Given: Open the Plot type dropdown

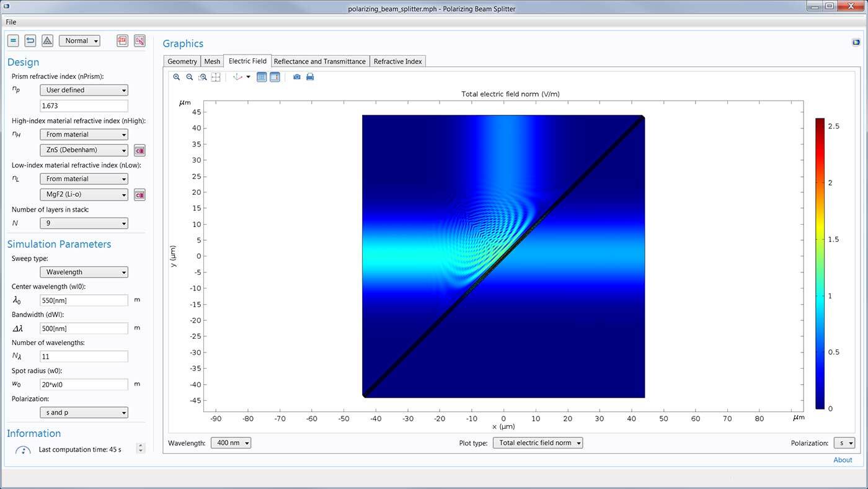Looking at the screenshot, I should coord(537,442).
